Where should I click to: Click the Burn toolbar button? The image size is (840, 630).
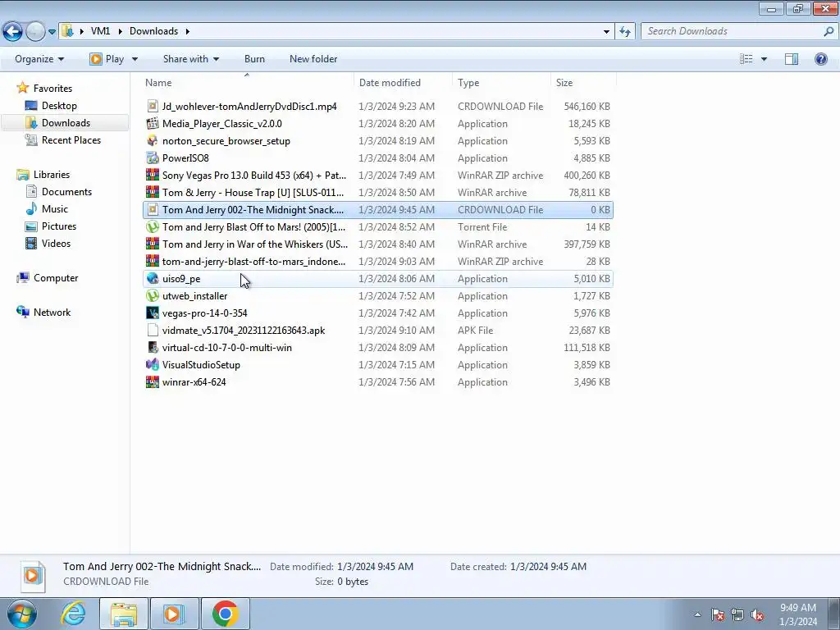pos(254,59)
